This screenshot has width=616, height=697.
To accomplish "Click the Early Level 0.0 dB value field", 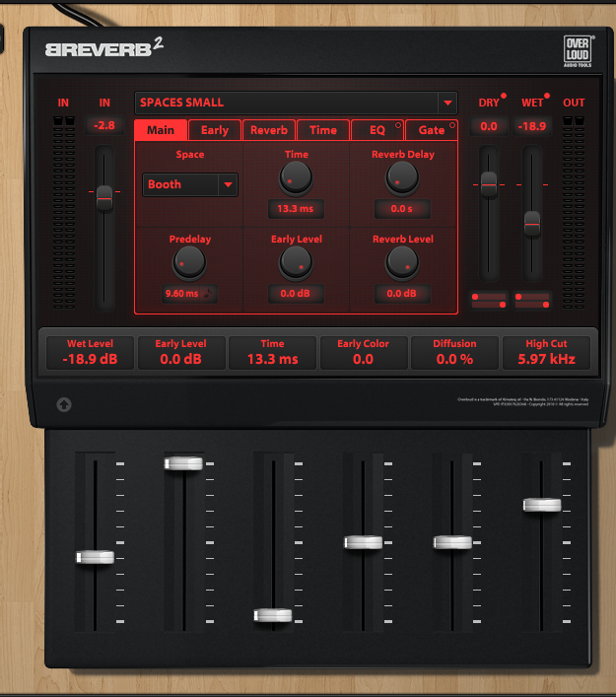I will [296, 294].
